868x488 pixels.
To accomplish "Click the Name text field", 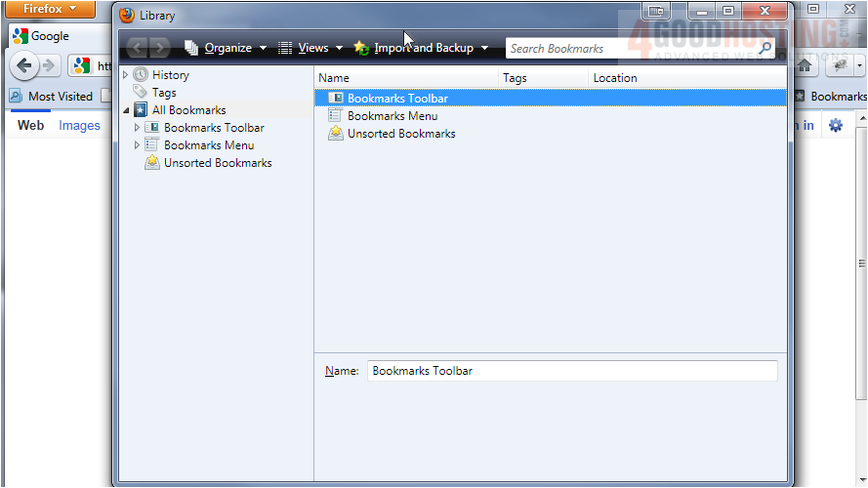I will [572, 371].
